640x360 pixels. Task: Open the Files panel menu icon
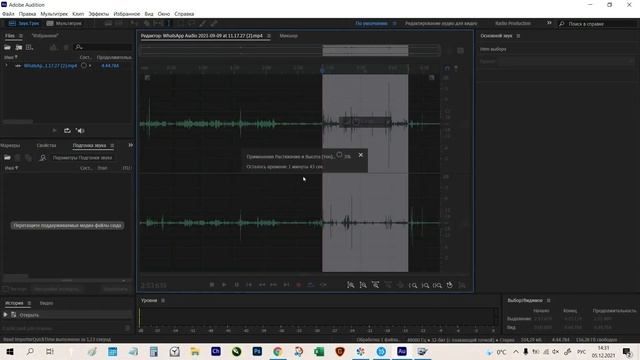click(x=21, y=36)
